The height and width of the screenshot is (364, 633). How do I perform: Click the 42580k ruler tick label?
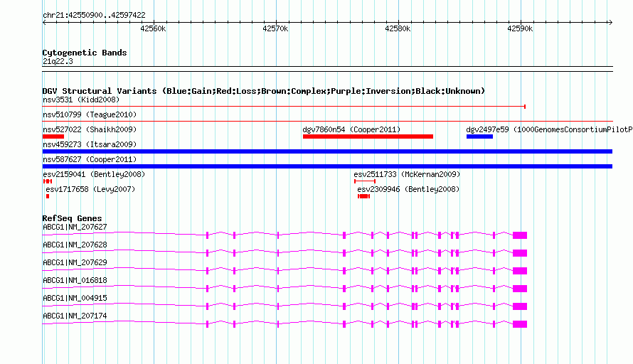tap(398, 28)
